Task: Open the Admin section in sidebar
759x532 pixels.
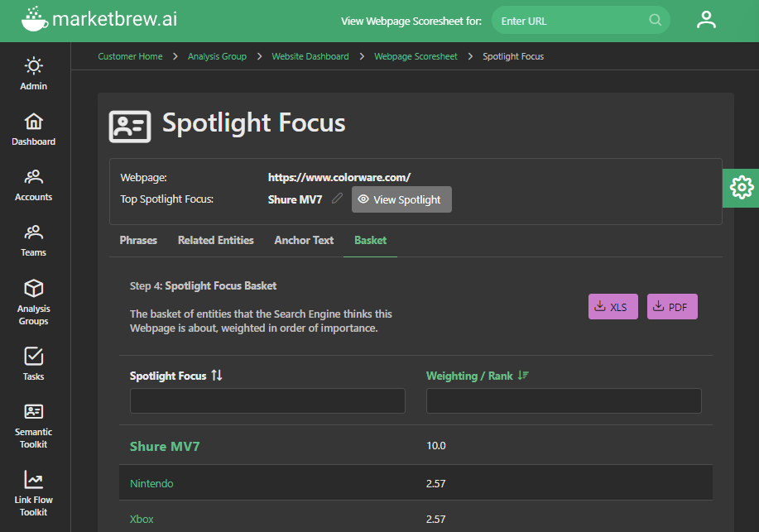Action: point(34,73)
